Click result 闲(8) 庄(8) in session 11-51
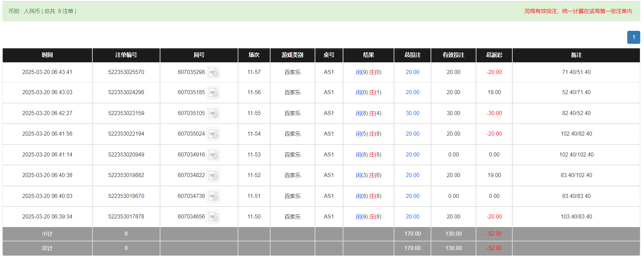 click(x=368, y=196)
